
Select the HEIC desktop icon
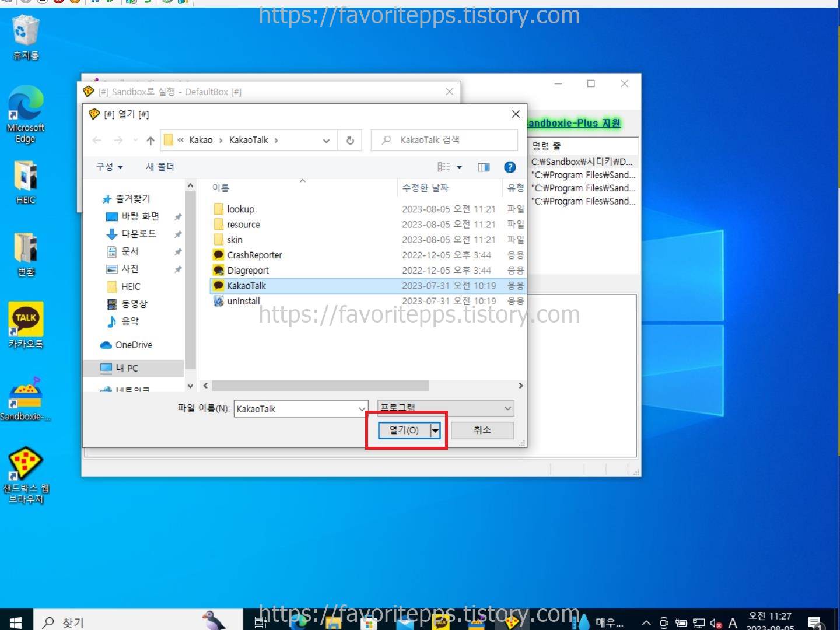point(26,181)
